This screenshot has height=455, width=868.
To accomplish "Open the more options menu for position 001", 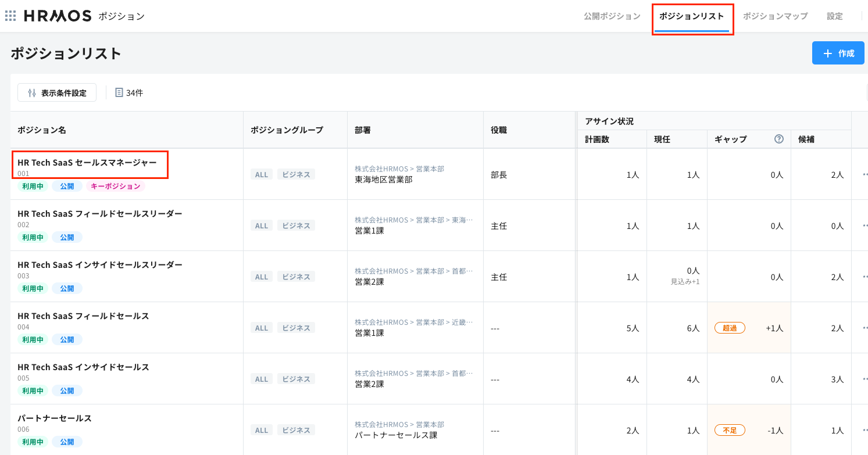I will (864, 174).
